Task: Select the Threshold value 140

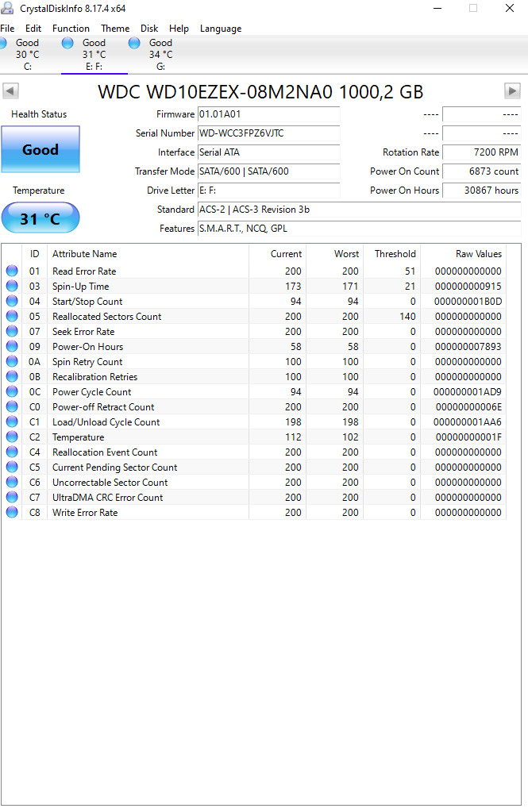Action: pyautogui.click(x=408, y=317)
